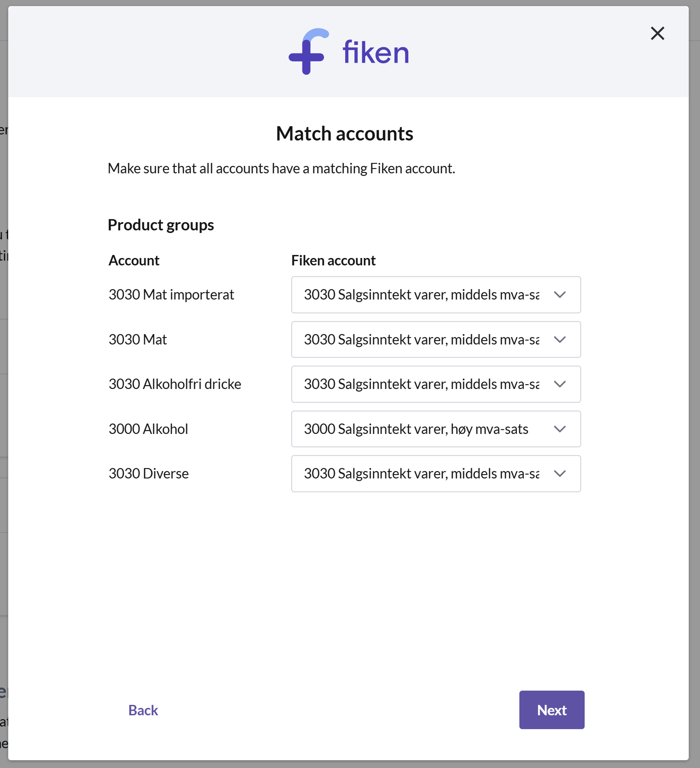
Task: Select the 3030 Mat importerat account label
Action: point(171,295)
